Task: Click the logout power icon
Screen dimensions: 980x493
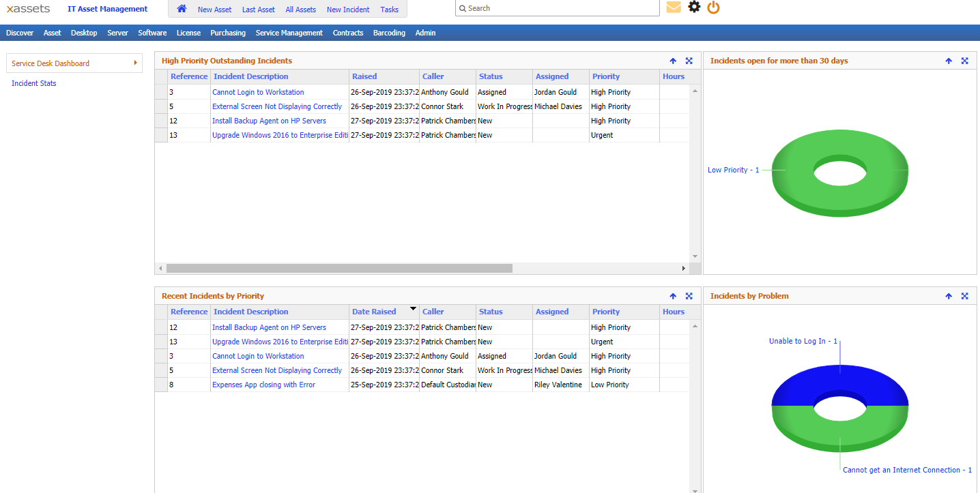Action: tap(713, 7)
